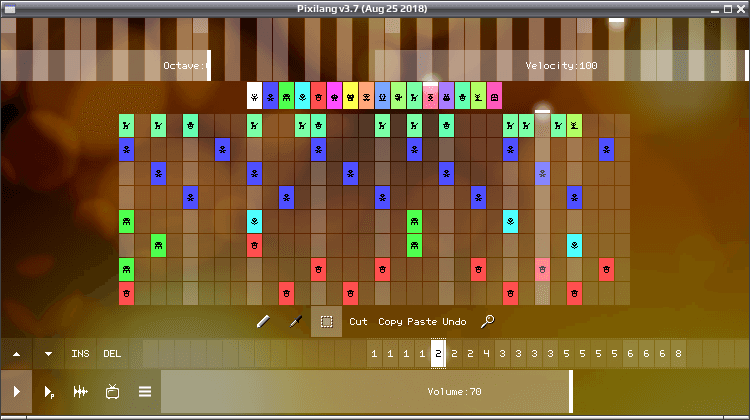Click the green note directly above the bottom-left red note

126,269
